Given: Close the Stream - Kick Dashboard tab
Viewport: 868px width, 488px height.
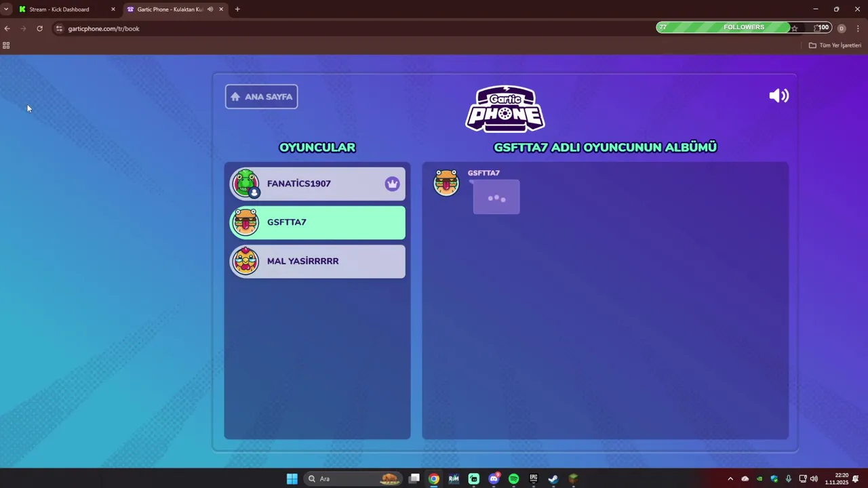Looking at the screenshot, I should pyautogui.click(x=113, y=9).
